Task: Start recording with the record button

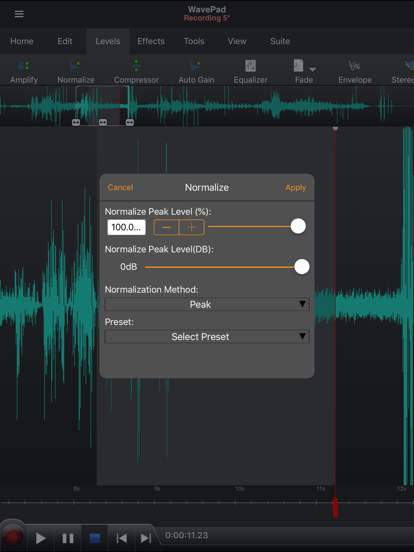Action: 13,537
